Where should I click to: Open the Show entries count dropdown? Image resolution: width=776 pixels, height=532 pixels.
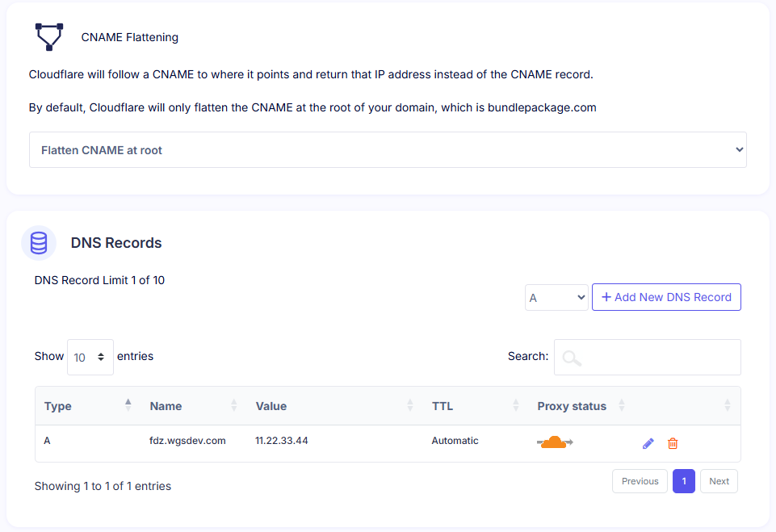(x=90, y=358)
